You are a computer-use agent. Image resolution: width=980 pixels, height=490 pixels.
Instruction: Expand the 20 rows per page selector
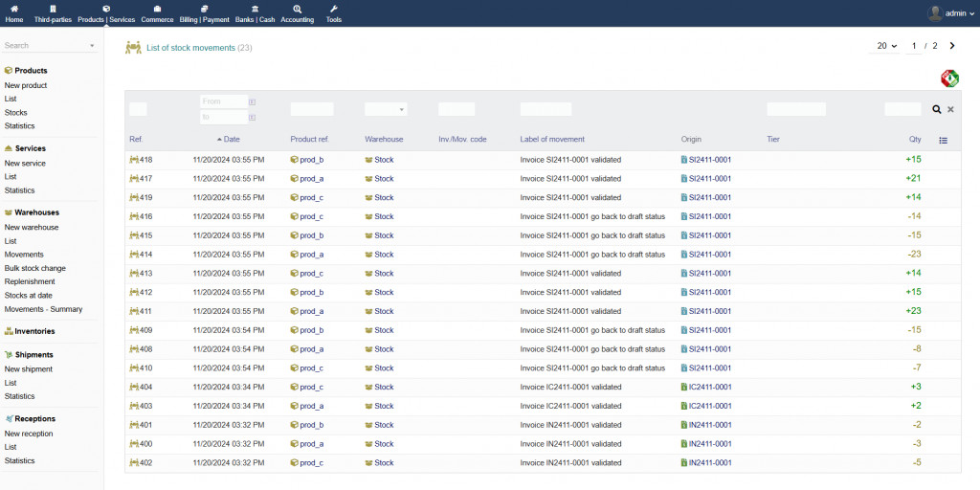887,46
